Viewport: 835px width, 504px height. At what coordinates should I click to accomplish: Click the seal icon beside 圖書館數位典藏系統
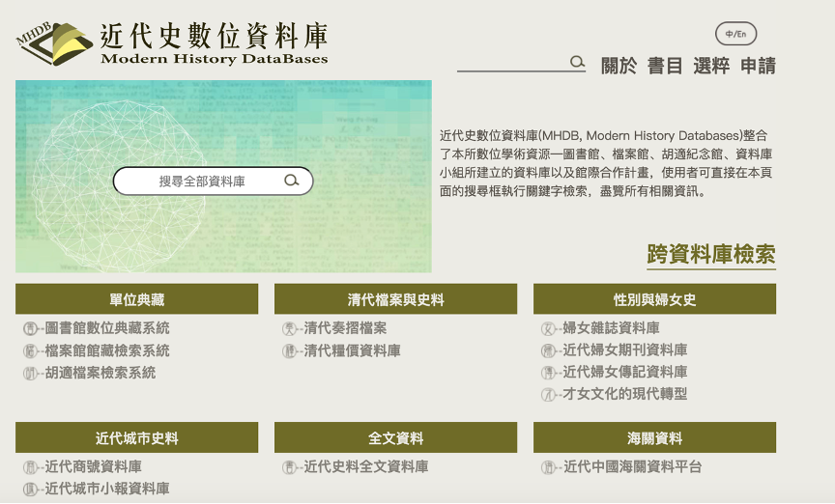(x=30, y=328)
